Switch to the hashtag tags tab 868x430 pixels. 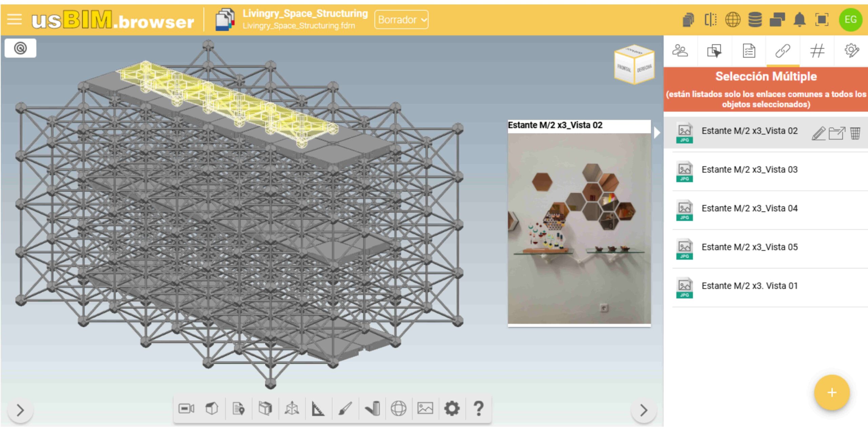pos(817,51)
